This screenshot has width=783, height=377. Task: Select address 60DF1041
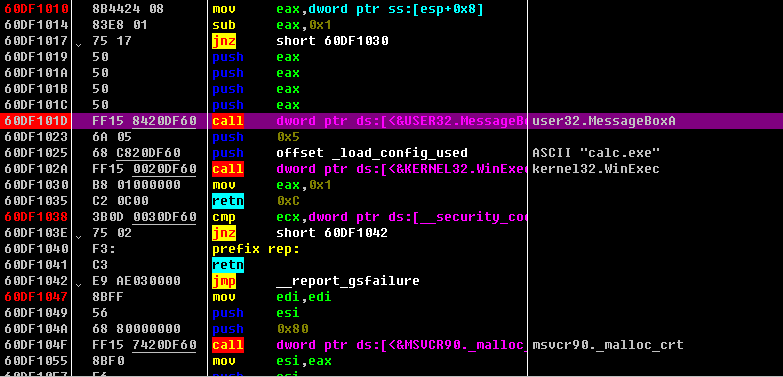click(36, 265)
